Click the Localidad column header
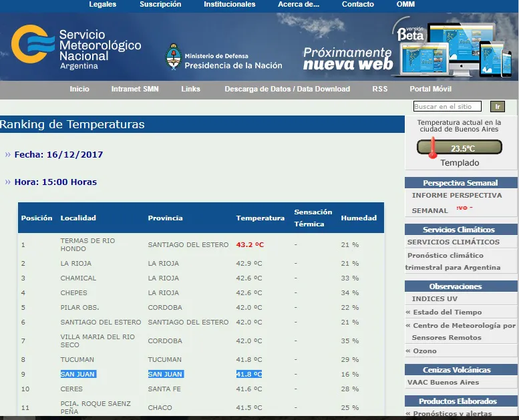This screenshot has height=420, width=519. [x=78, y=218]
